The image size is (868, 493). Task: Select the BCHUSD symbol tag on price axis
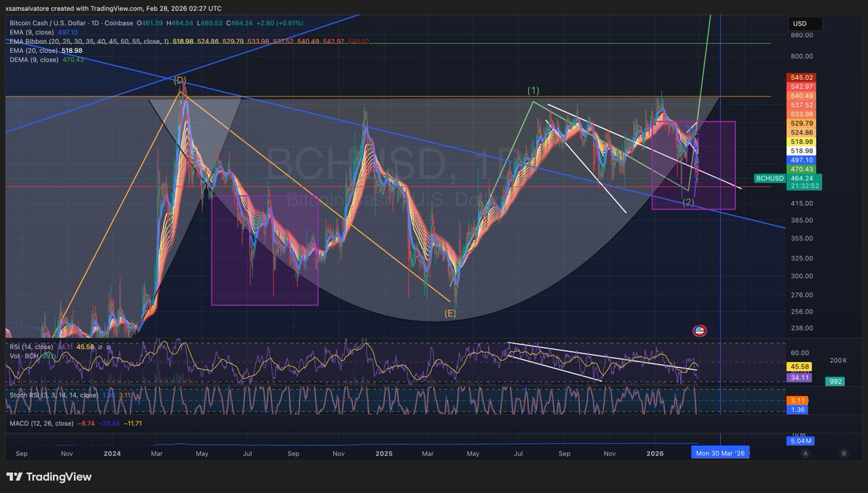pyautogui.click(x=769, y=177)
